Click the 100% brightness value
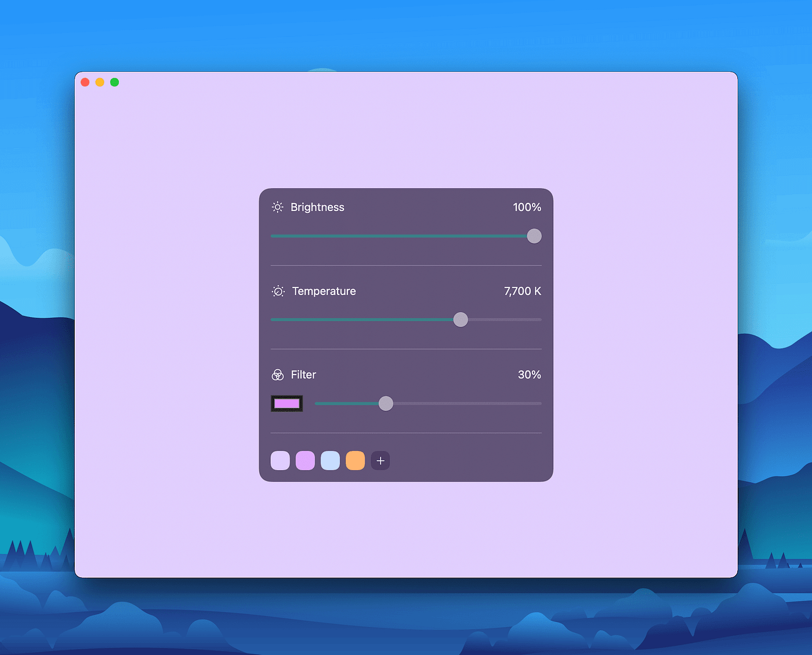Image resolution: width=812 pixels, height=655 pixels. (527, 207)
